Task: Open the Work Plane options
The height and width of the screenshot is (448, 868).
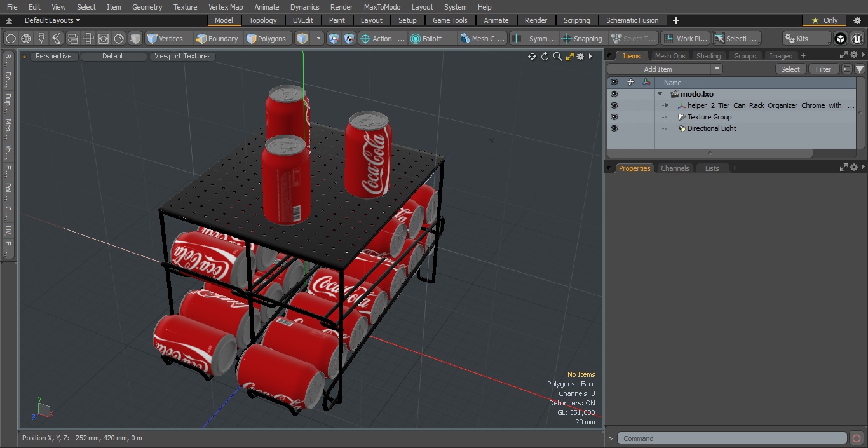Action: [685, 39]
